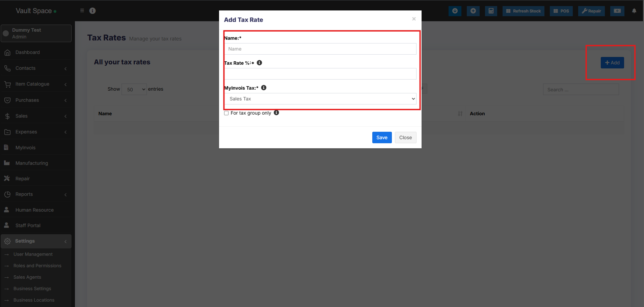The image size is (644, 307).
Task: Click the Close button in dialog footer
Action: pyautogui.click(x=405, y=137)
